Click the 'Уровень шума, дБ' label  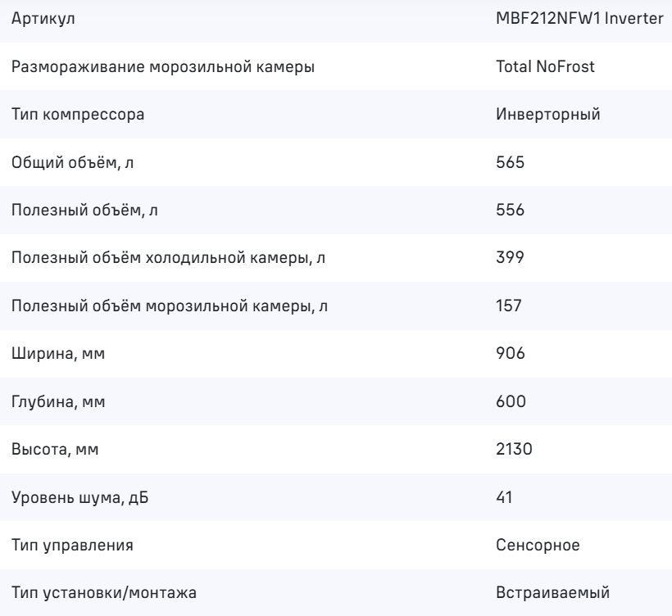point(79,495)
